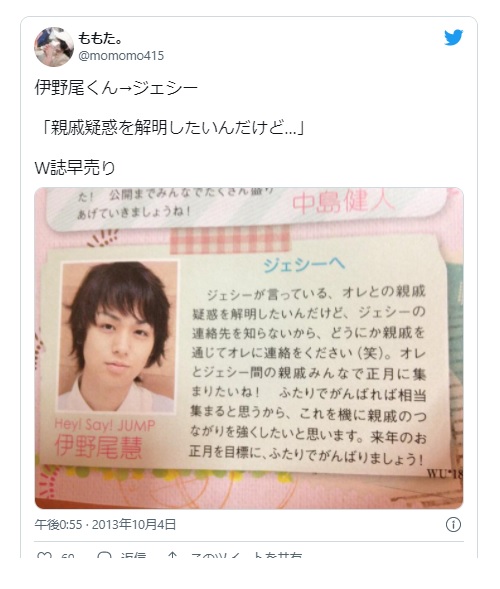Open ももた。 profile avatar picture
Screen dimensions: 500x589
(x=54, y=47)
